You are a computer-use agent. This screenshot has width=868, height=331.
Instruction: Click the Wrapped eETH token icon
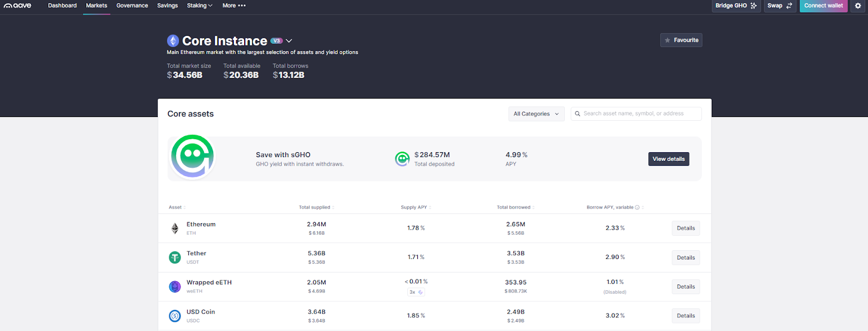click(175, 287)
